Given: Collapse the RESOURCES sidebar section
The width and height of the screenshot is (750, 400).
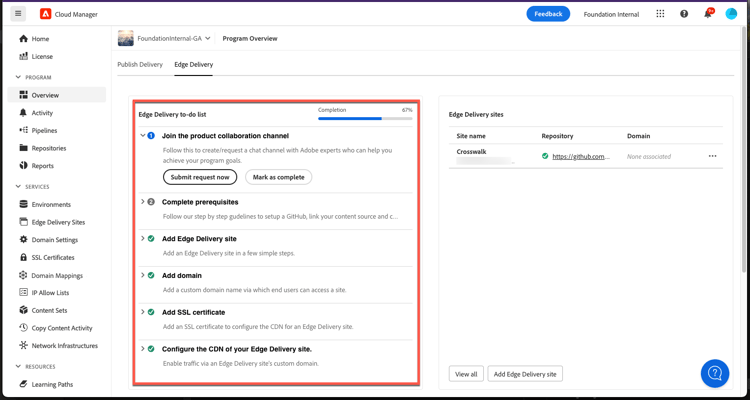Looking at the screenshot, I should [18, 367].
